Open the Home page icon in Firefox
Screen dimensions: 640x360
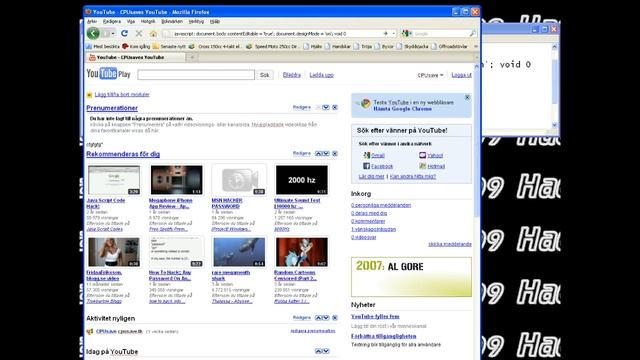coord(153,33)
